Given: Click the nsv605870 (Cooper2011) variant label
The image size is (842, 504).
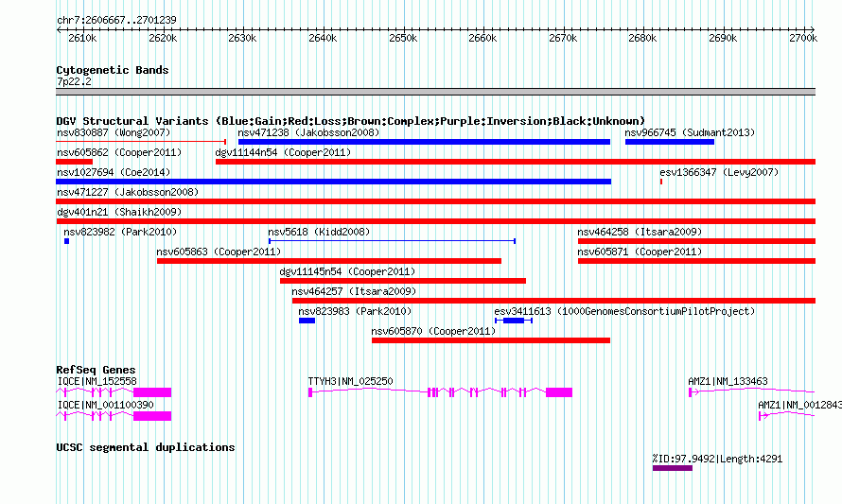Looking at the screenshot, I should point(433,331).
